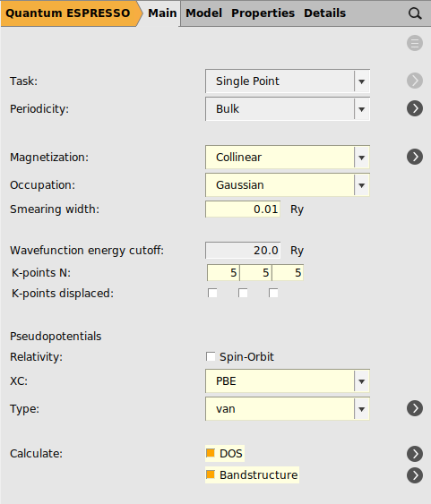Click the Magnetization label
The height and width of the screenshot is (504, 431).
tap(49, 158)
